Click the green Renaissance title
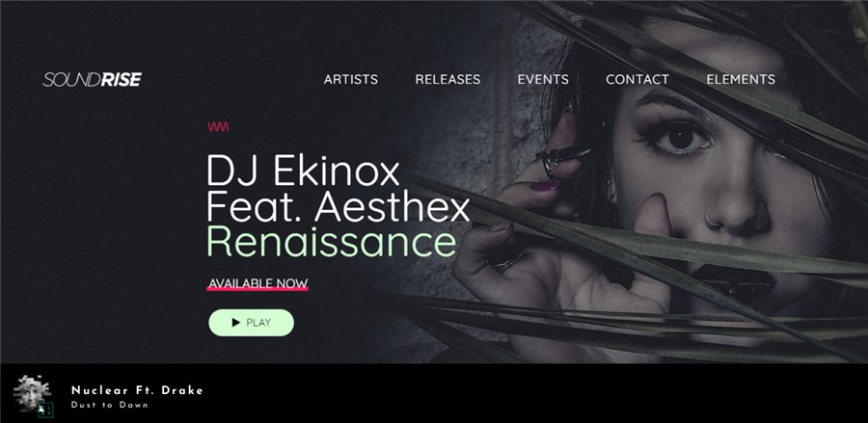The image size is (868, 423). [x=332, y=242]
